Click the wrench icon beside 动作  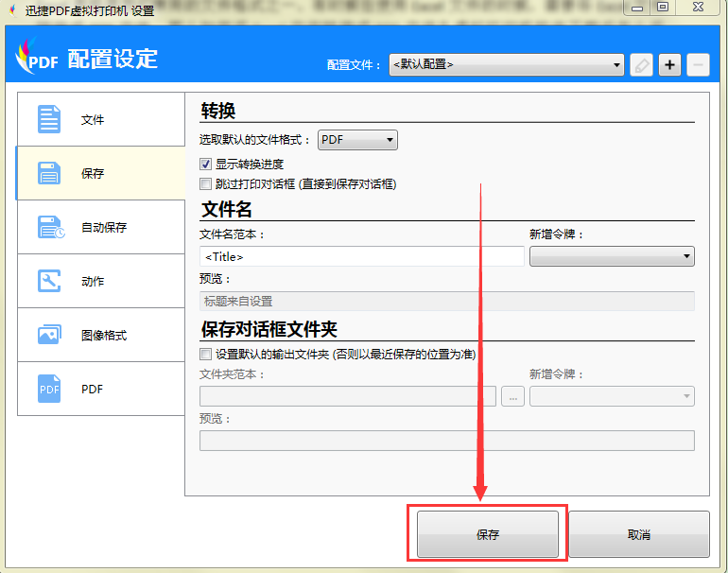(49, 281)
